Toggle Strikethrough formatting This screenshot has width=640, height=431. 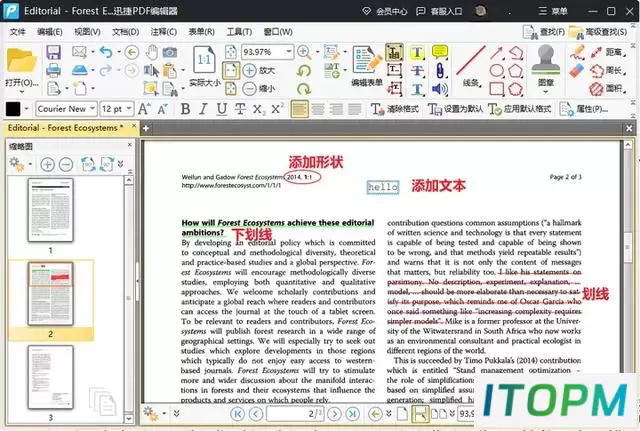(x=240, y=109)
